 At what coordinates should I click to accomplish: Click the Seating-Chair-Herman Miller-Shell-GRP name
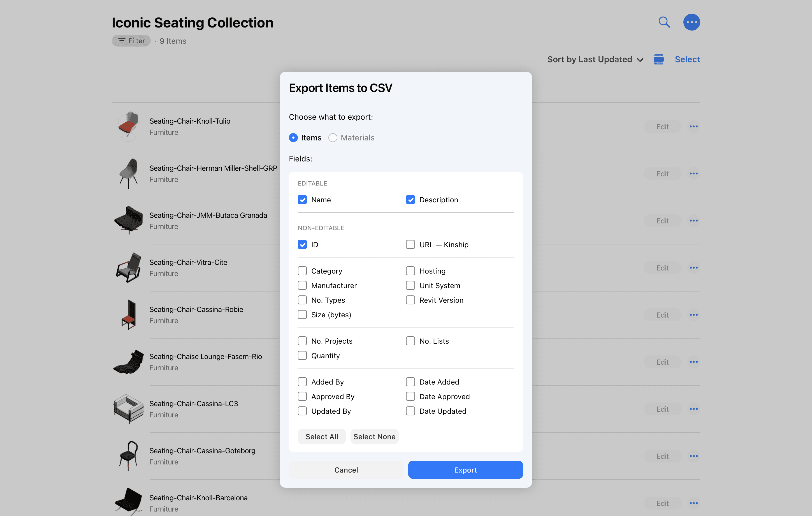(213, 168)
